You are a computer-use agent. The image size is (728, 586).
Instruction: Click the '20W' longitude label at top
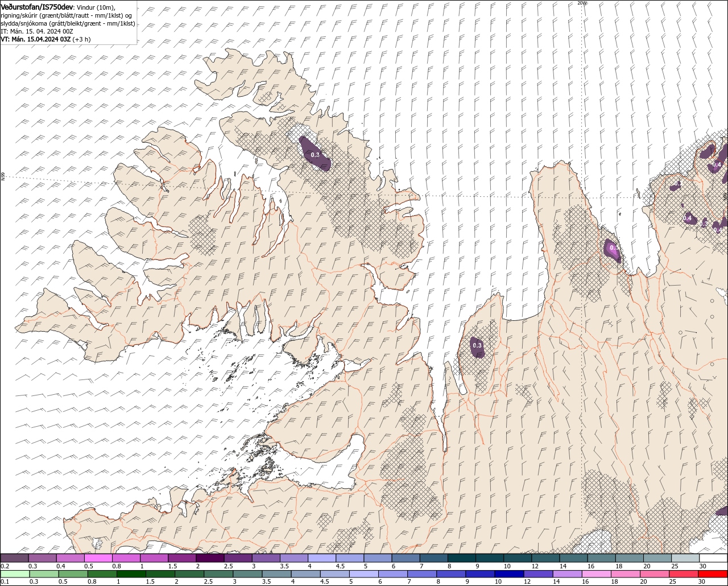[582, 3]
